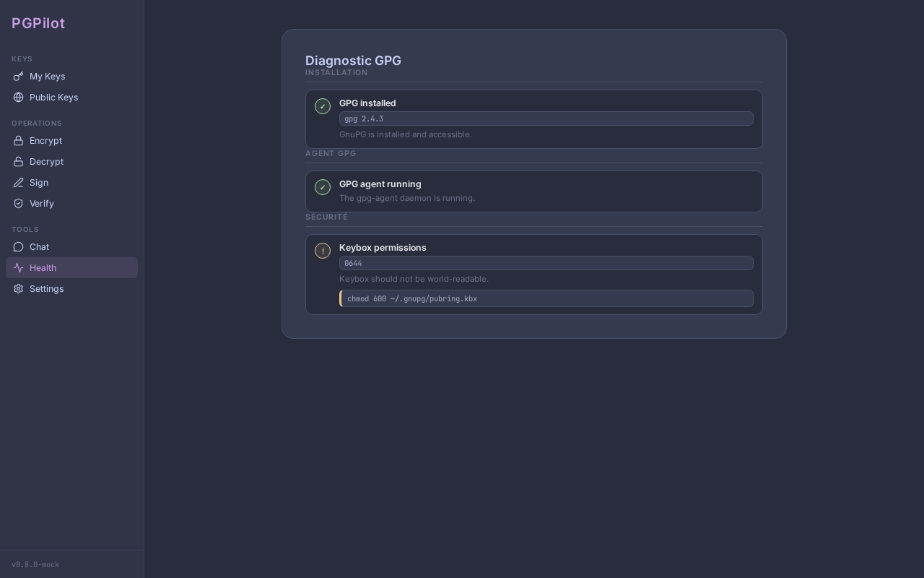Click the pen icon beside Sign
Viewport: 924px width, 578px height.
tap(18, 183)
